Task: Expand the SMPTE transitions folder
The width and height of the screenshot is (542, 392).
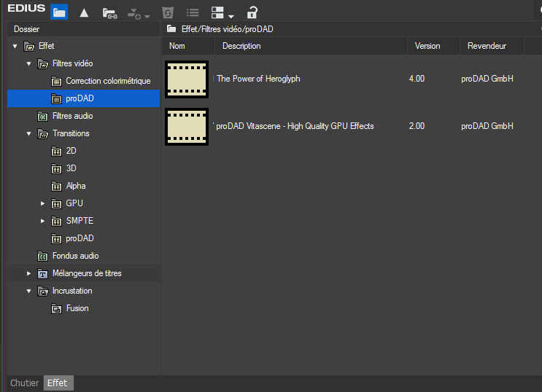Action: tap(42, 221)
